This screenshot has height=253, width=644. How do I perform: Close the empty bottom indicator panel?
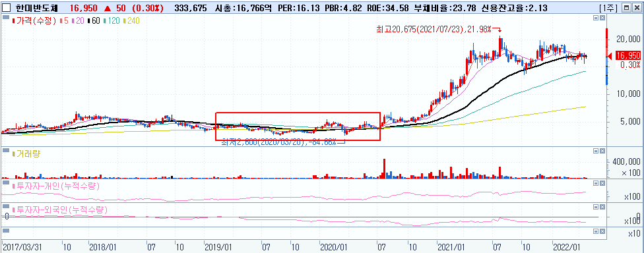602,231
